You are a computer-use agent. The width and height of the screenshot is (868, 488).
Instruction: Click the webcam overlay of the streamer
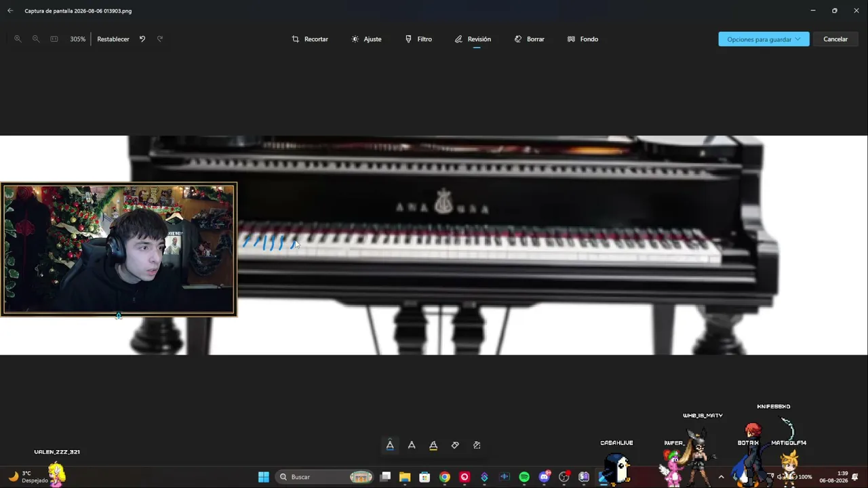click(119, 249)
